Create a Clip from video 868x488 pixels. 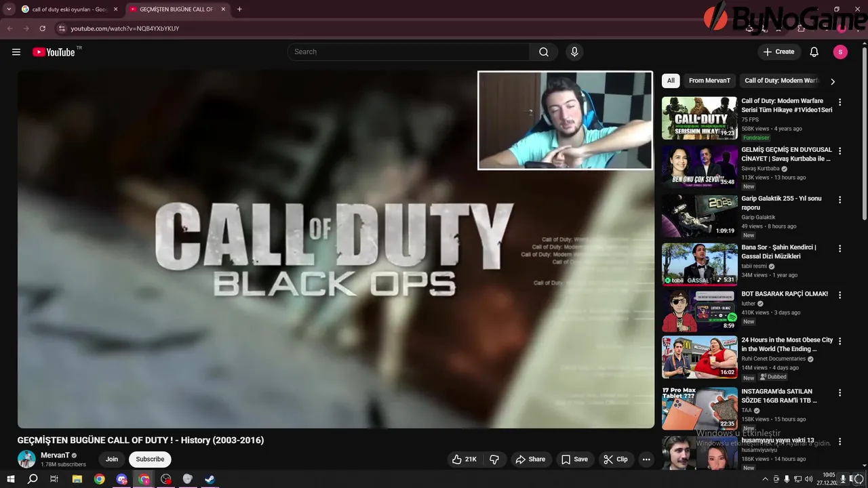tap(615, 459)
